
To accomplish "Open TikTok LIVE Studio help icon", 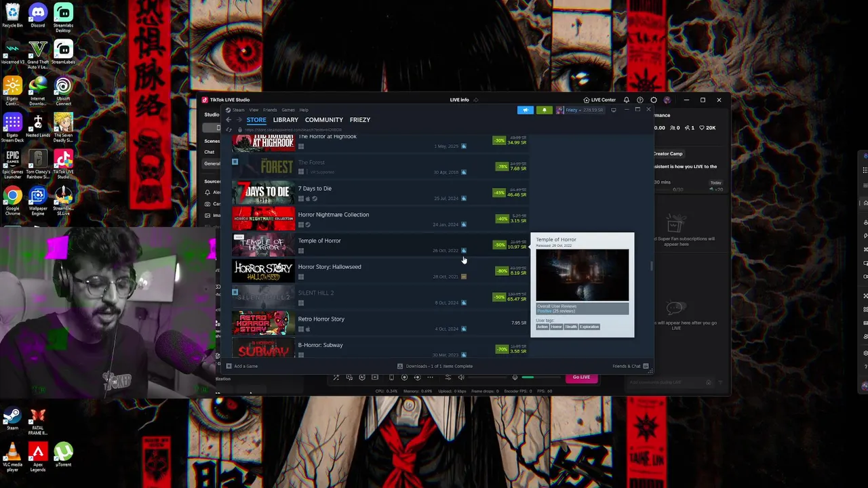I will tap(639, 100).
